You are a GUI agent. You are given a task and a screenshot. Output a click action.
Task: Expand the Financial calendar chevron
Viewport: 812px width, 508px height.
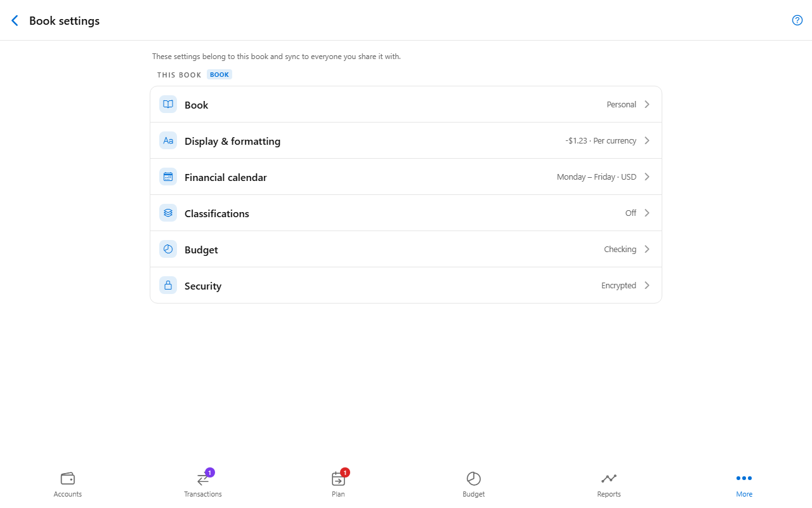647,177
